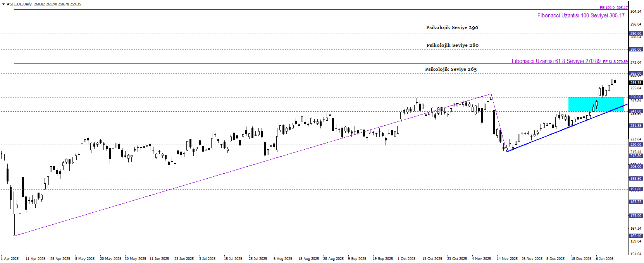This screenshot has height=263, width=644.
Task: Click the 206.00 price level tag
Action: pos(636,167)
